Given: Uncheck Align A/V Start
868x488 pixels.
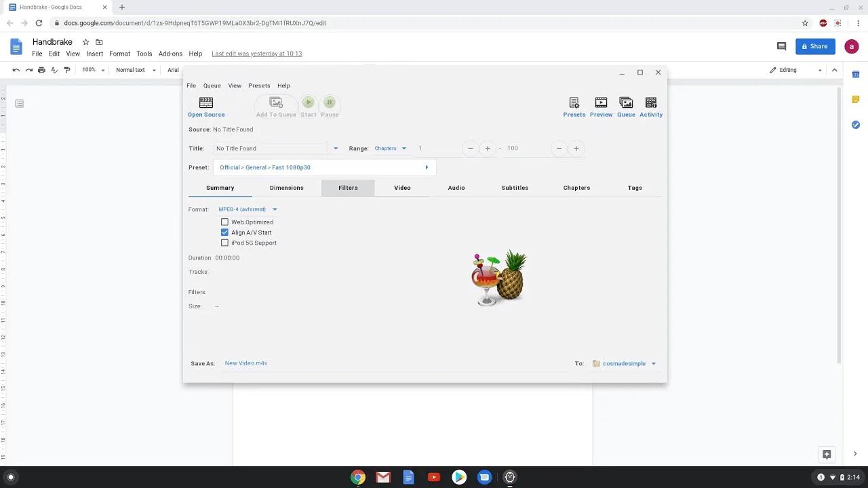Looking at the screenshot, I should tap(224, 232).
